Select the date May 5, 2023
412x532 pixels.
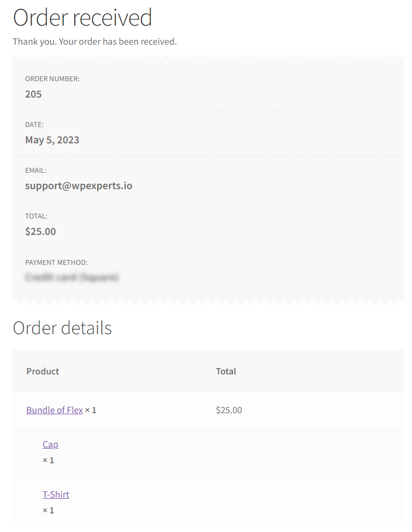point(52,140)
